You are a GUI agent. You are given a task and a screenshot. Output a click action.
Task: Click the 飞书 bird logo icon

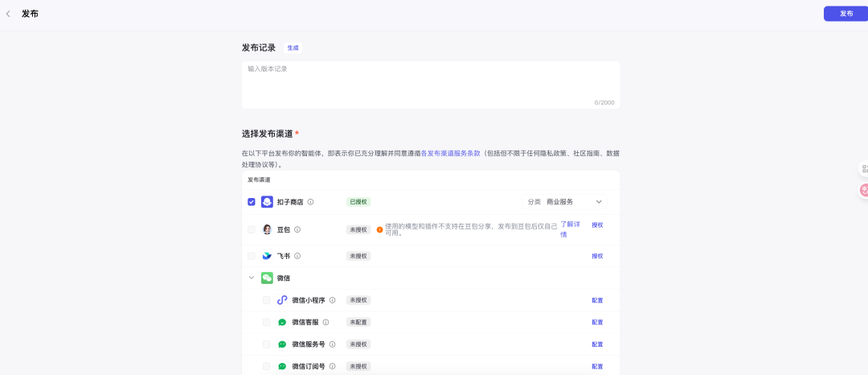pyautogui.click(x=267, y=256)
